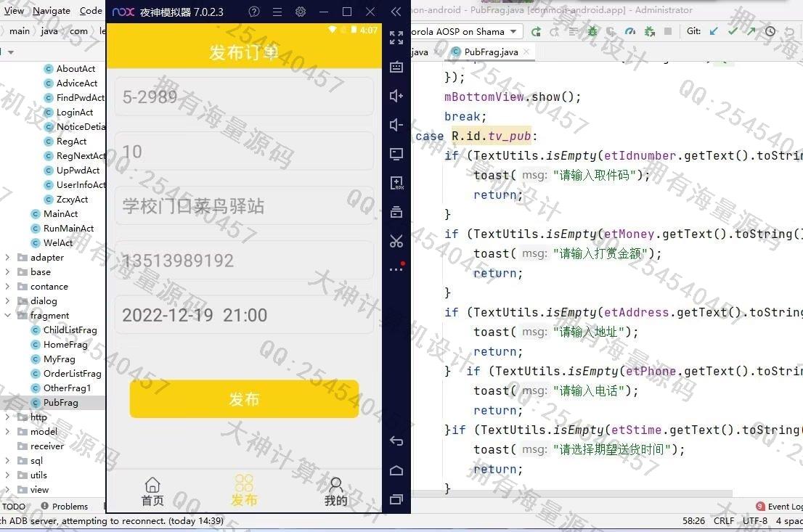Expand the sql folder
The height and width of the screenshot is (532, 803).
(7, 461)
